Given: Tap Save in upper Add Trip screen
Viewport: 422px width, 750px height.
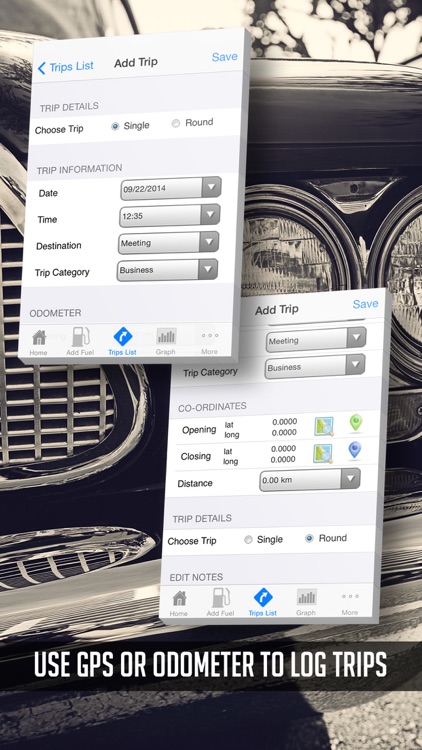Looking at the screenshot, I should (x=224, y=56).
